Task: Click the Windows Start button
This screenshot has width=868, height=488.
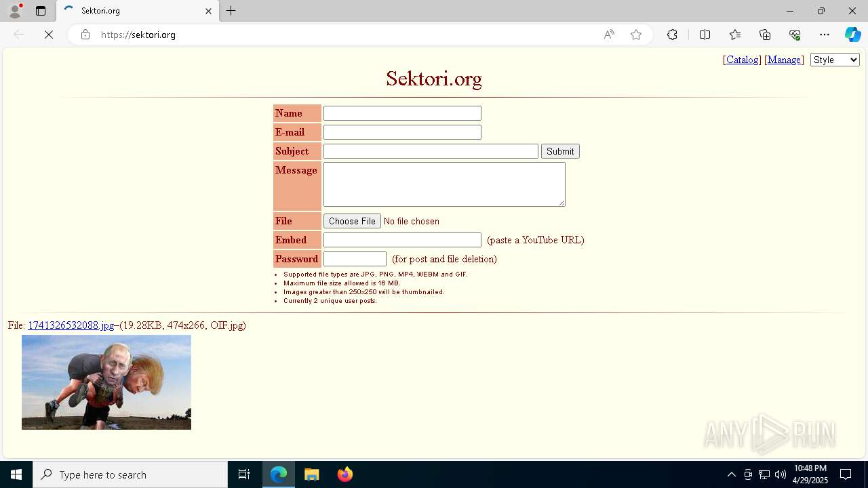Action: [x=16, y=474]
